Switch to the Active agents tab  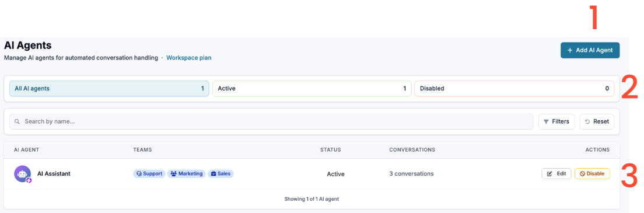click(x=311, y=88)
